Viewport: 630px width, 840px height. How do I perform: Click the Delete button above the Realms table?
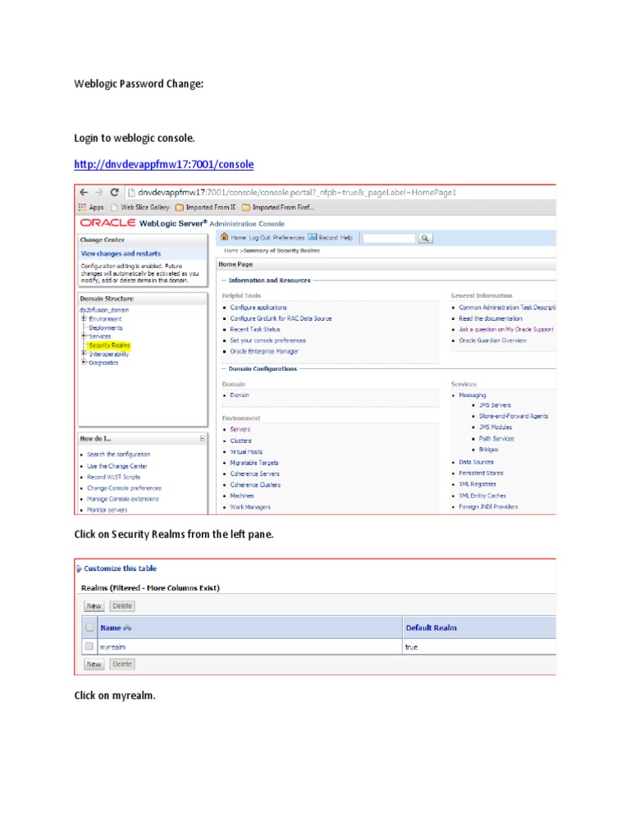[x=122, y=606]
